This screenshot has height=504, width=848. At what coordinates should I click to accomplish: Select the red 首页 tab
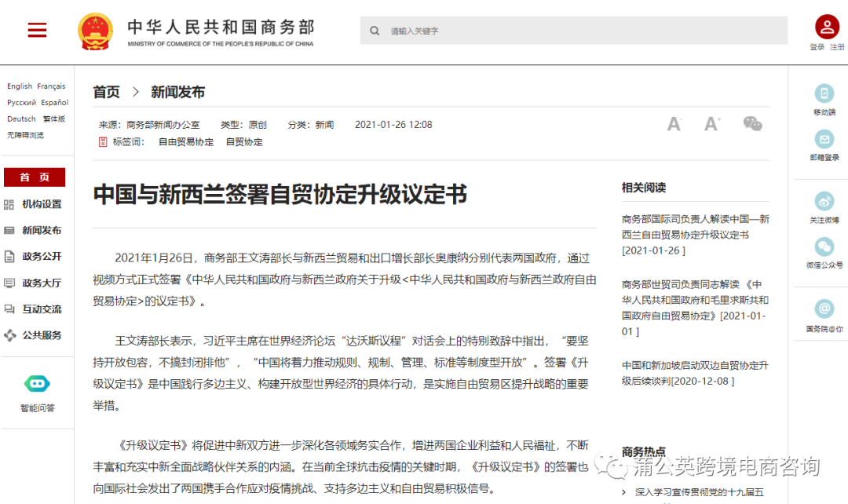tap(35, 177)
